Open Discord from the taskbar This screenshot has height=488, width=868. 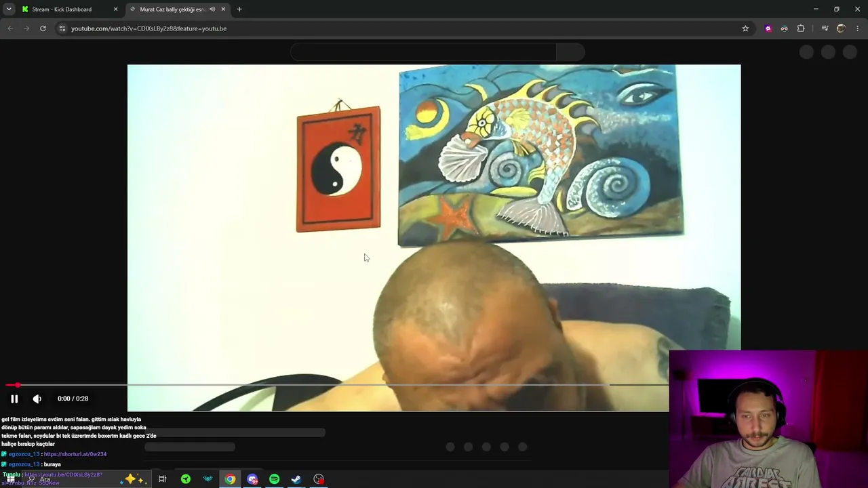252,479
